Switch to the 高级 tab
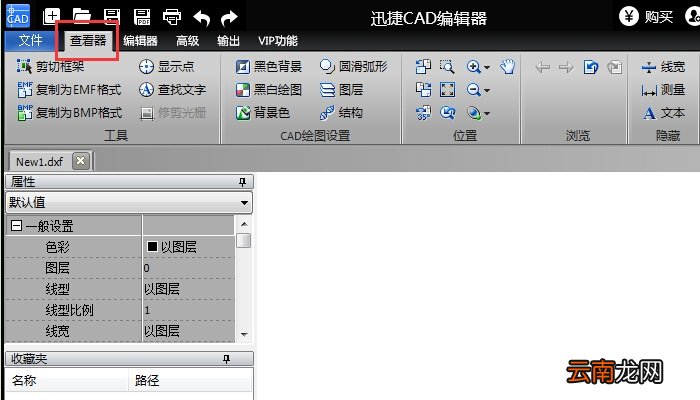 pyautogui.click(x=188, y=41)
